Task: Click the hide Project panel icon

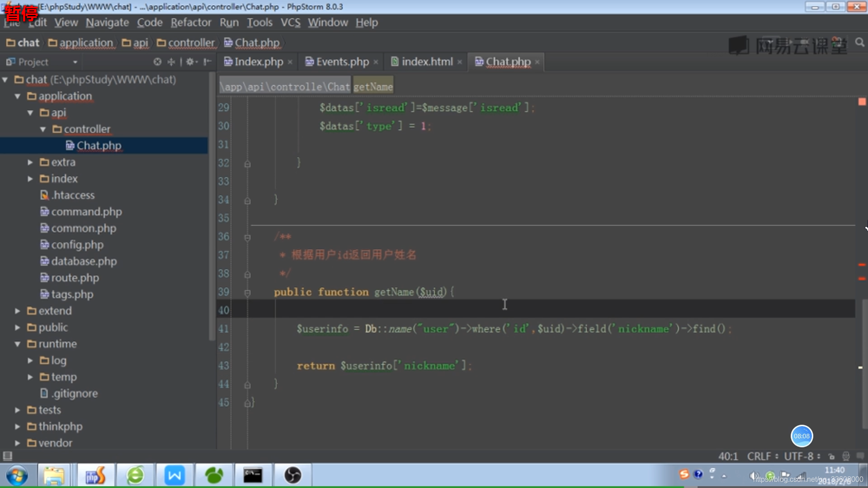Action: point(208,62)
